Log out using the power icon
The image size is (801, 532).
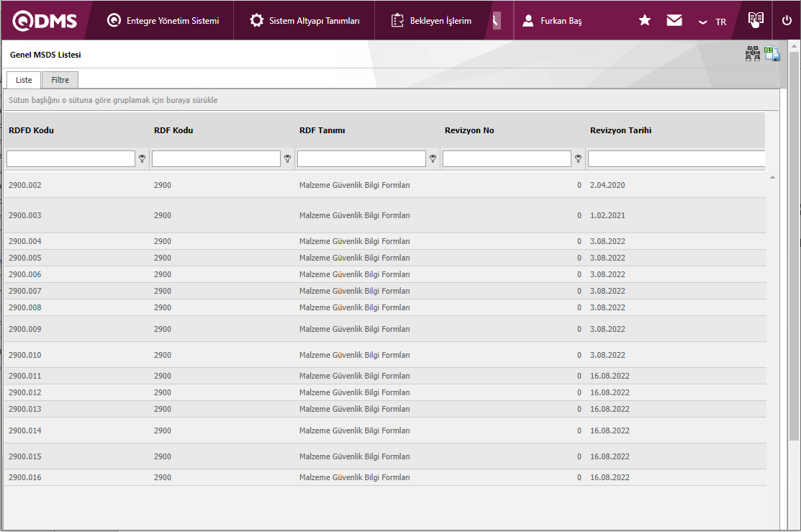coord(787,21)
